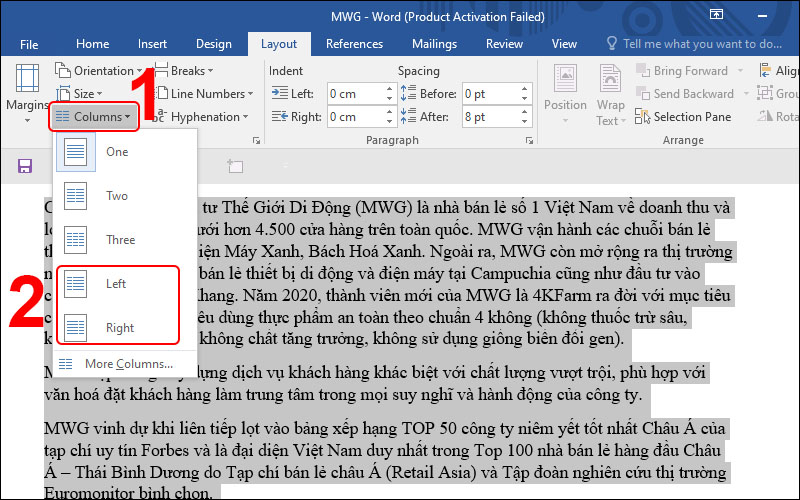This screenshot has width=800, height=500.
Task: Click the Spacing After icon
Action: click(x=408, y=116)
